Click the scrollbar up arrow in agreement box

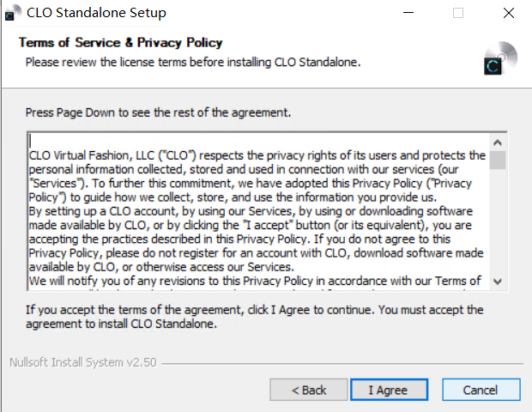tap(498, 142)
